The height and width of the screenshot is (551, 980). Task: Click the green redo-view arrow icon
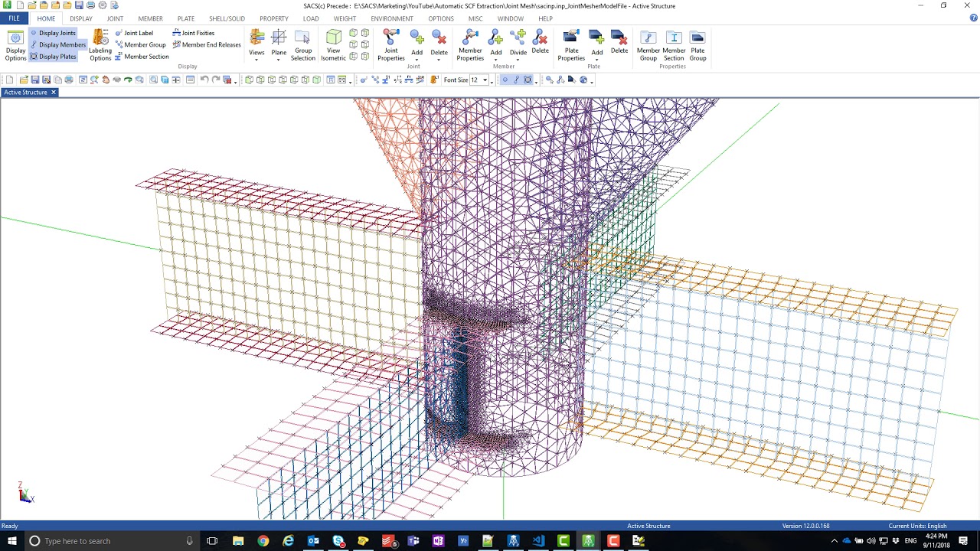[x=128, y=80]
